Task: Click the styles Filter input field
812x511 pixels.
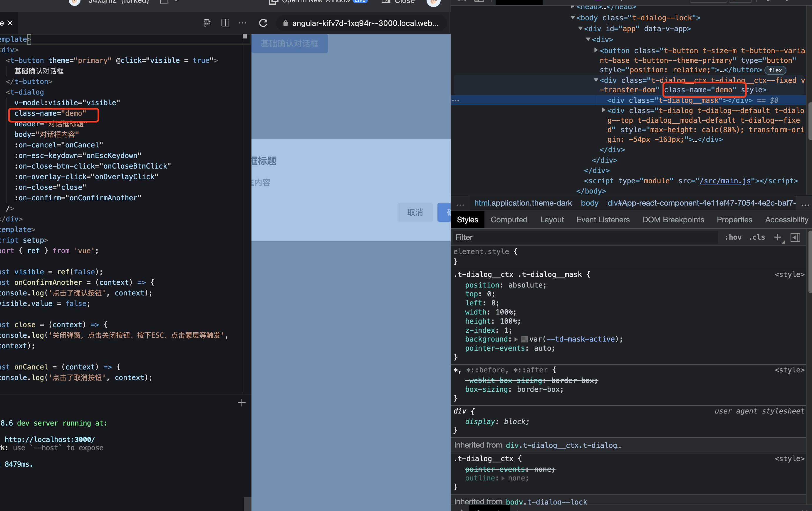Action: click(x=540, y=237)
